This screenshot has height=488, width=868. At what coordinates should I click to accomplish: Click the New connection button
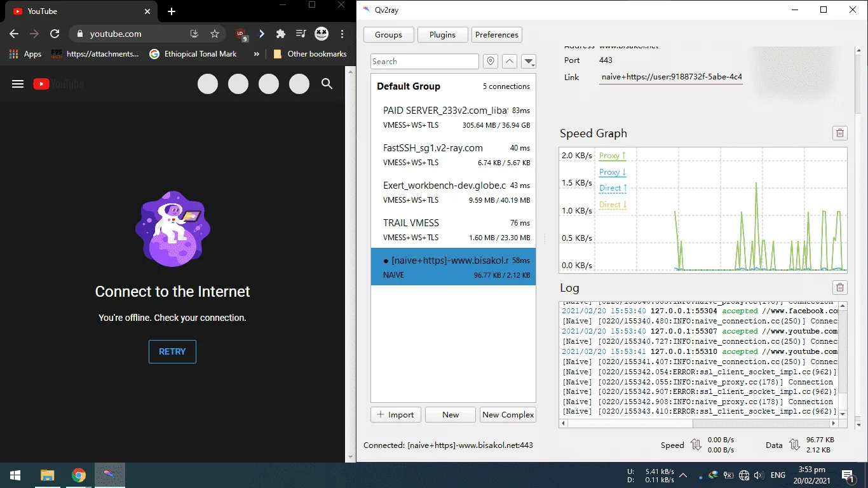(x=451, y=415)
